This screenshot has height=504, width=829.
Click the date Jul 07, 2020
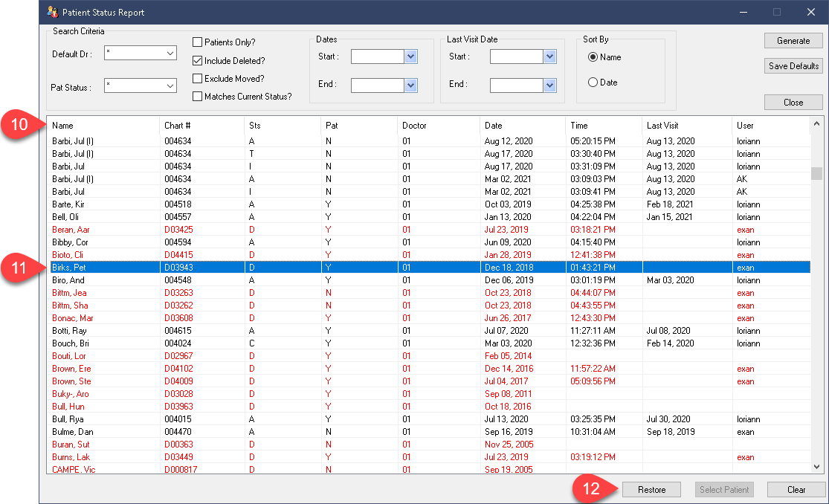coord(506,331)
